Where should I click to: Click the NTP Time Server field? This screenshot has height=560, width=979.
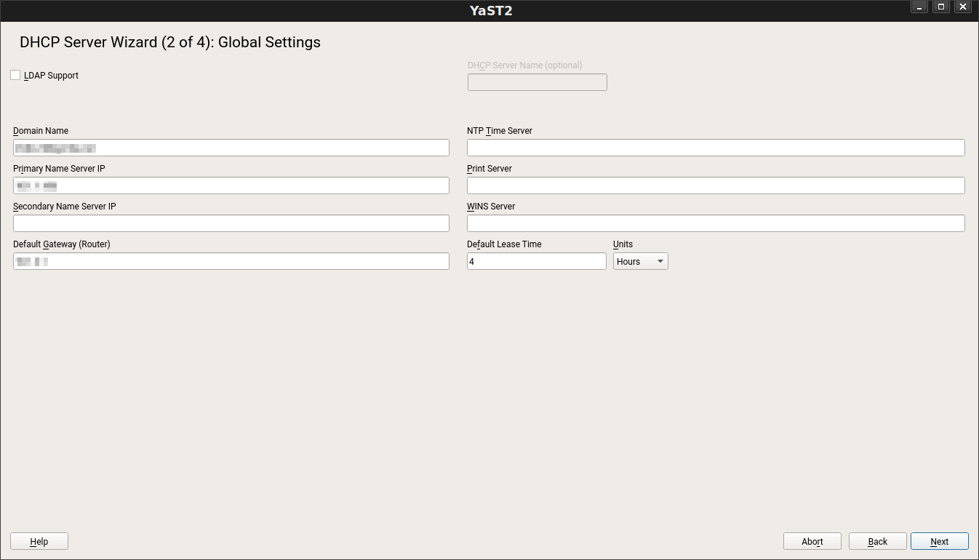click(715, 147)
